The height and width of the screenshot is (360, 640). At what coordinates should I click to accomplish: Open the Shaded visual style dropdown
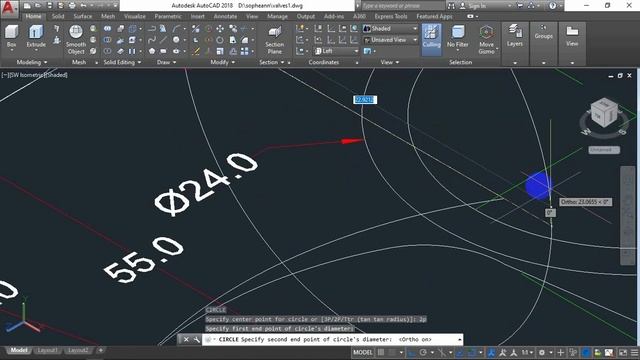pos(391,29)
